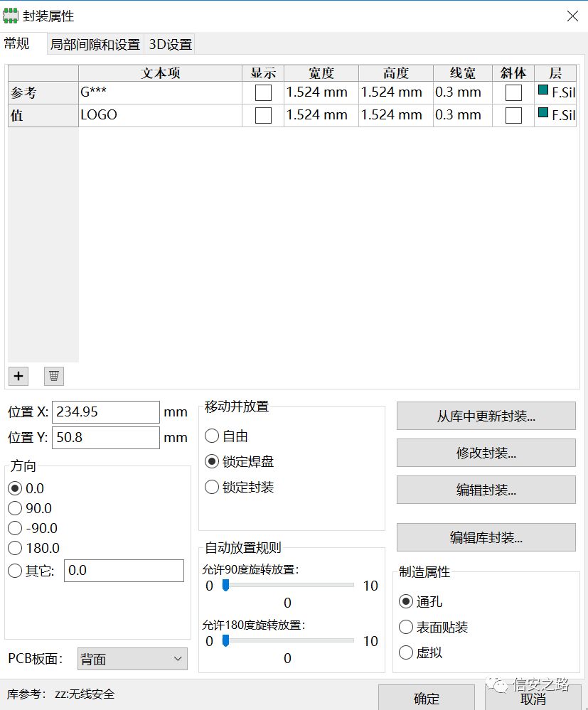Click the teal layer color swatch in 值 row
This screenshot has height=710, width=588.
point(543,112)
